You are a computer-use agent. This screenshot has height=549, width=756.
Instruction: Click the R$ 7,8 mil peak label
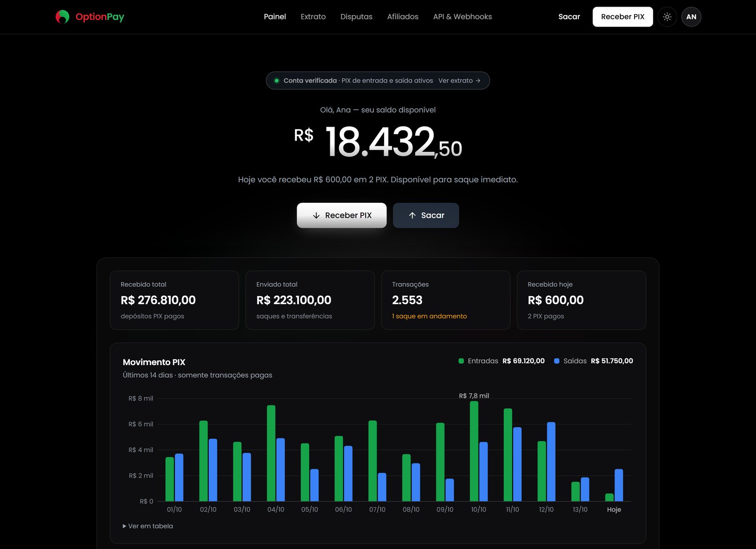pos(474,396)
